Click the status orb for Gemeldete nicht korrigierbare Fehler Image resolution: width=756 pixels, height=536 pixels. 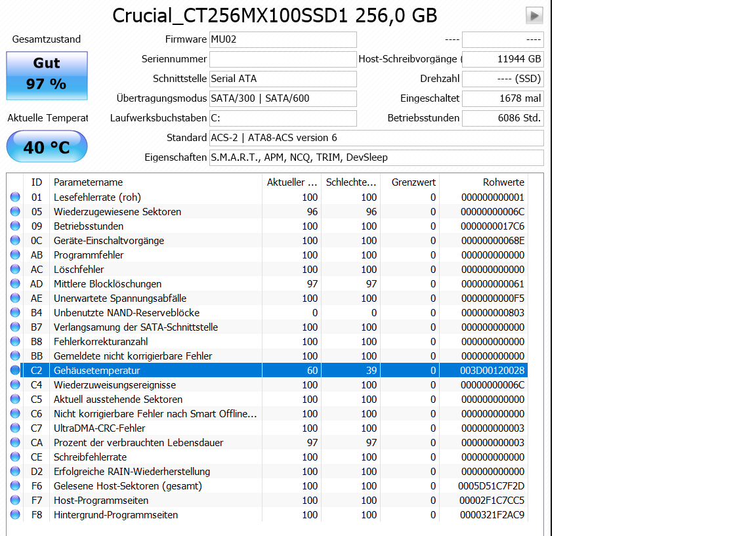coord(16,356)
